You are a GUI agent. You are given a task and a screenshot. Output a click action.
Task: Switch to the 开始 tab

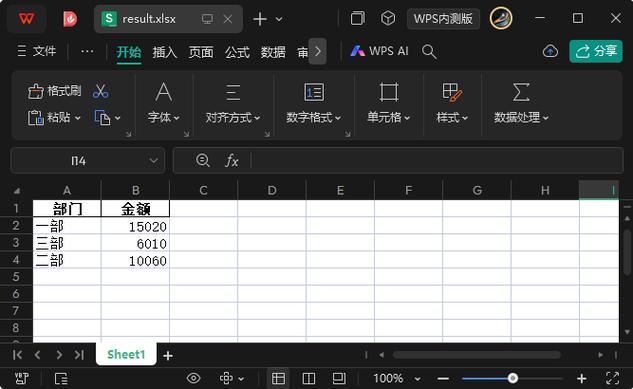pyautogui.click(x=129, y=52)
